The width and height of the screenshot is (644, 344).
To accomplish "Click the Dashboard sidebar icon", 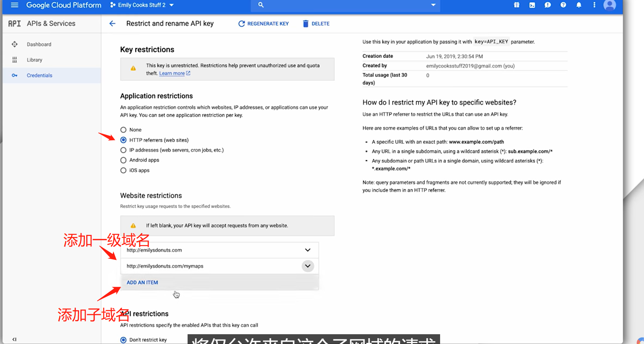I will [15, 44].
